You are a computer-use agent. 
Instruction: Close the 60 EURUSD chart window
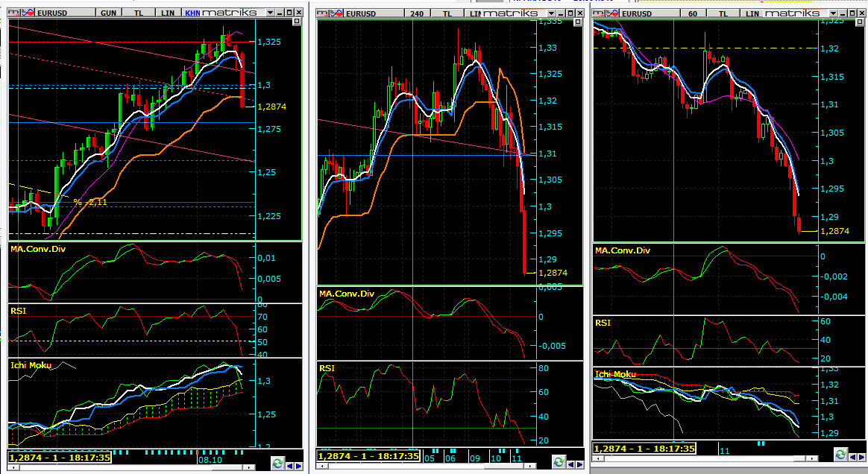[x=861, y=13]
